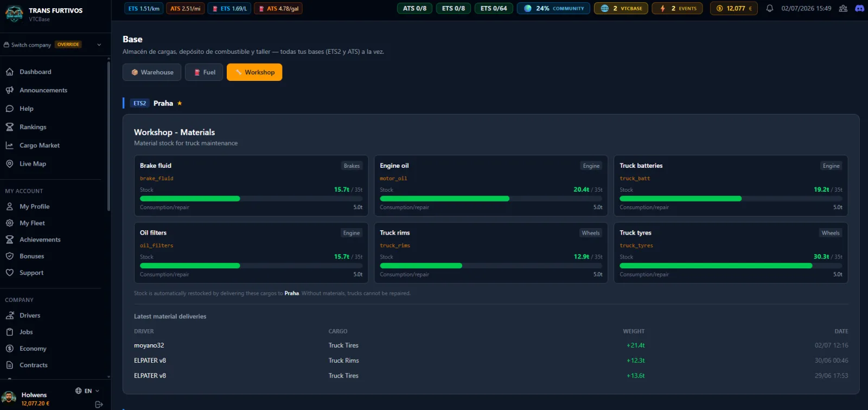Click the sidebar vertical scrollbar

point(108,136)
